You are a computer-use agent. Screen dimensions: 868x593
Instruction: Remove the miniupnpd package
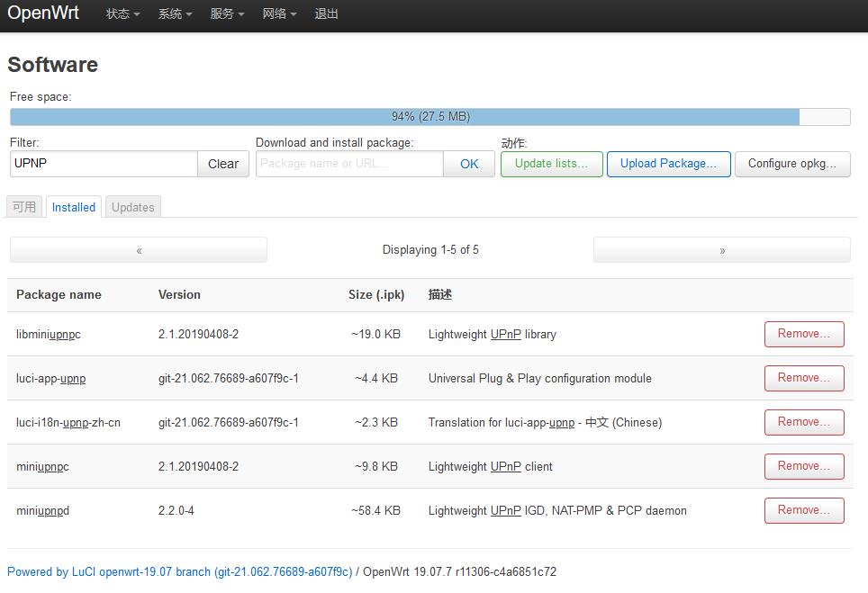pos(804,510)
